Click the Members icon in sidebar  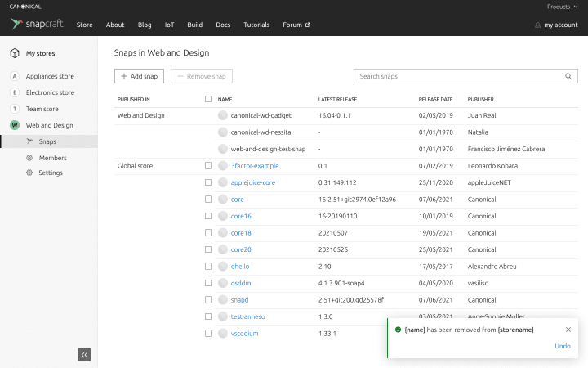(x=29, y=158)
